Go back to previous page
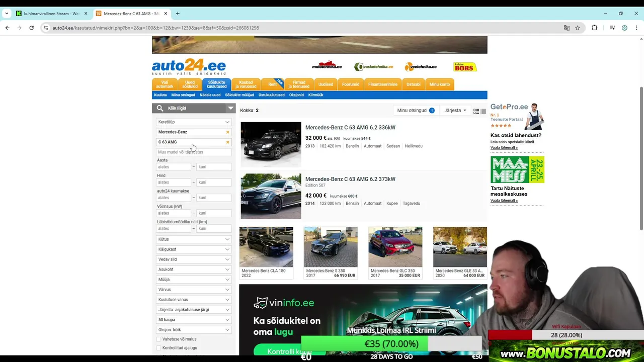The width and height of the screenshot is (644, 362). [7, 28]
